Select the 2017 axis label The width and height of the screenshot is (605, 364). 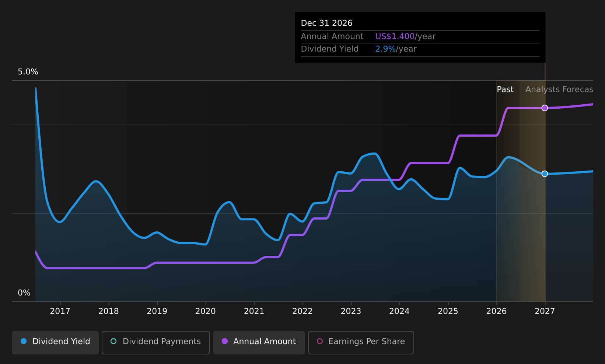(x=60, y=311)
